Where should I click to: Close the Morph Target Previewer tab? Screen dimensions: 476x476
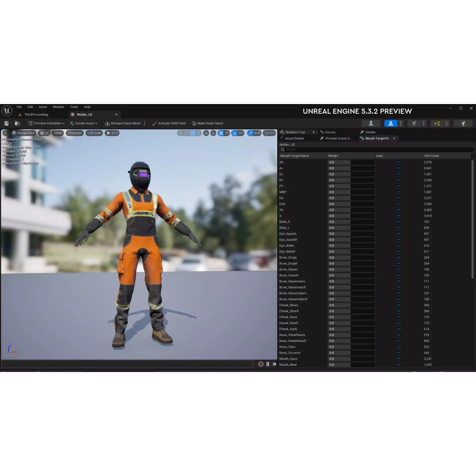point(394,138)
